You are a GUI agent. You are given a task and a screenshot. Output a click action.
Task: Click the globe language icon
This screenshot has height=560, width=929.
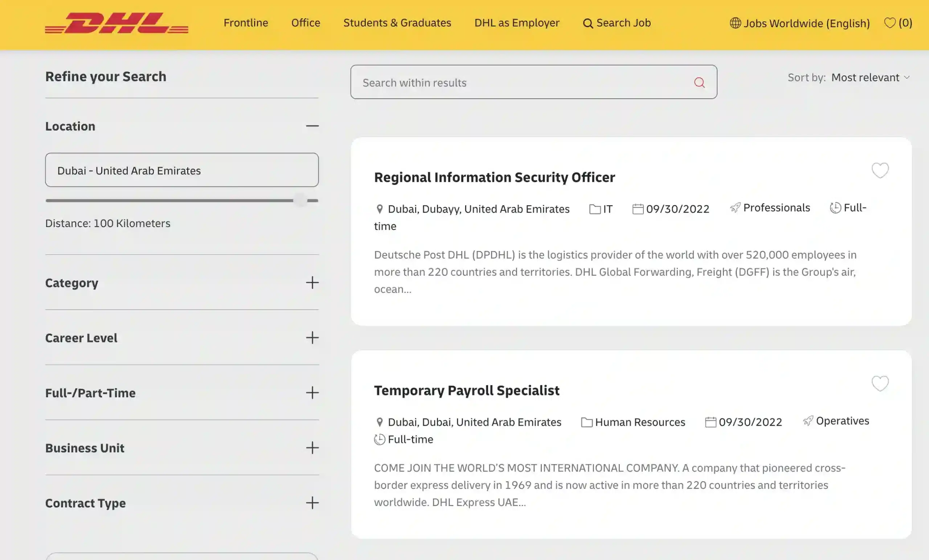point(735,23)
